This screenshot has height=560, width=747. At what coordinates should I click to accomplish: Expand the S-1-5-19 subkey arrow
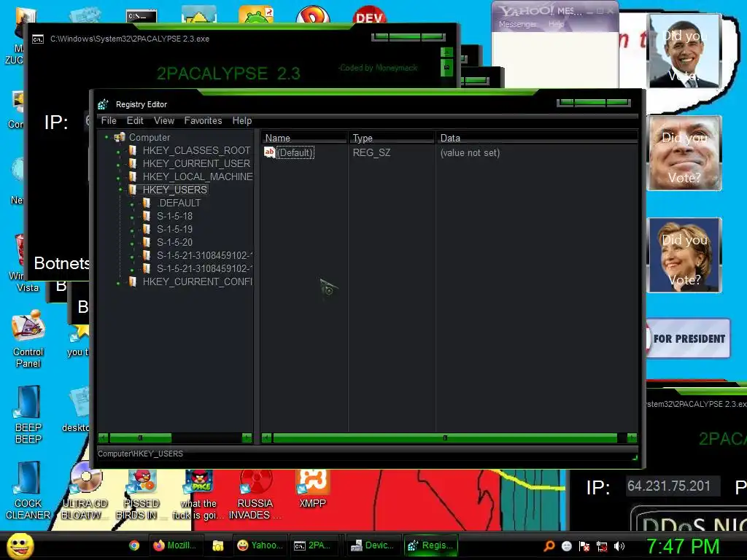click(x=133, y=230)
